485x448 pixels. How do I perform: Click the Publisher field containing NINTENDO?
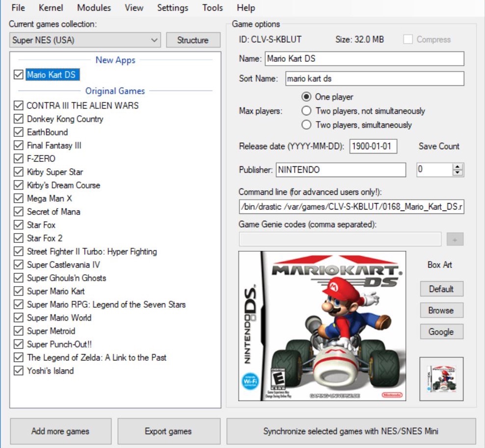[341, 170]
